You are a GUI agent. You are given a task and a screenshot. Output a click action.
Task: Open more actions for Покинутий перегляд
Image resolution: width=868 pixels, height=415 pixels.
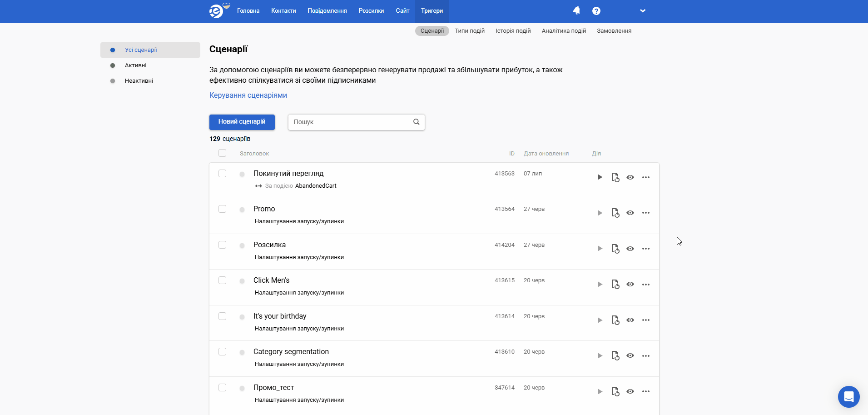[646, 177]
